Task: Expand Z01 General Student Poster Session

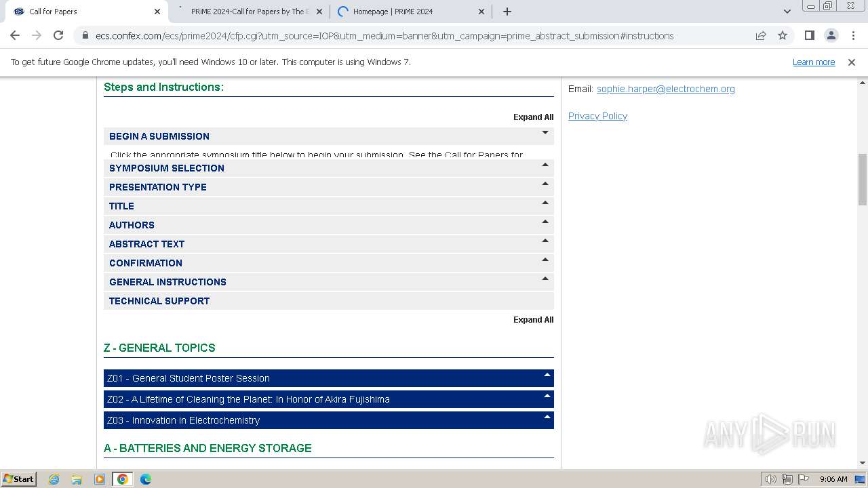Action: [x=329, y=378]
